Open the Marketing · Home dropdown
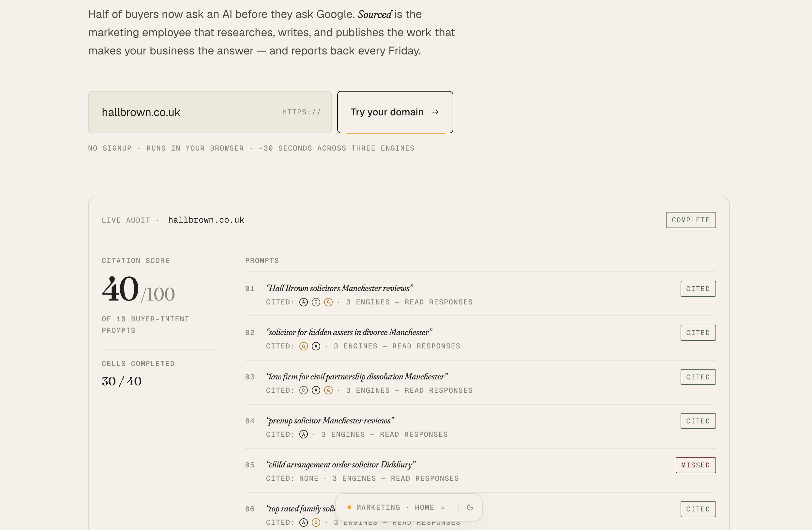 coord(400,507)
